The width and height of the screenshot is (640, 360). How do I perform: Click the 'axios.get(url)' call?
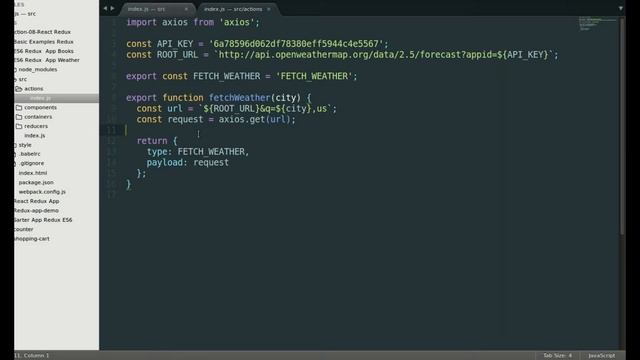255,120
